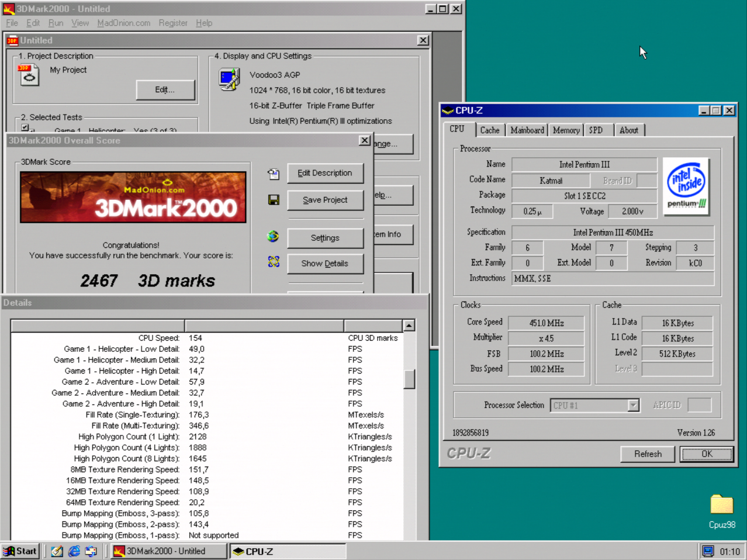The image size is (747, 560).
Task: Click the Game 2 - Adventure - High Detail row
Action: (206, 404)
